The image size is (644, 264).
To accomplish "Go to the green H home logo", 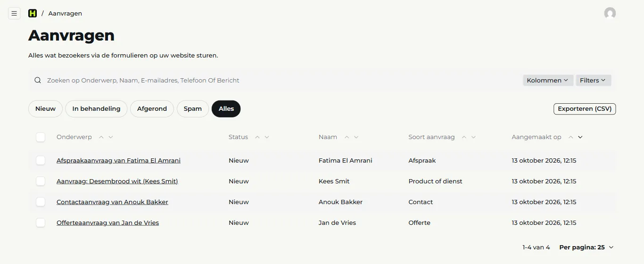I will pos(33,13).
